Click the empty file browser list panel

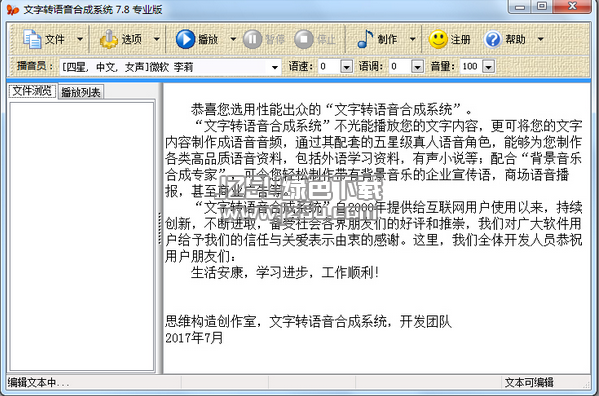(82, 236)
